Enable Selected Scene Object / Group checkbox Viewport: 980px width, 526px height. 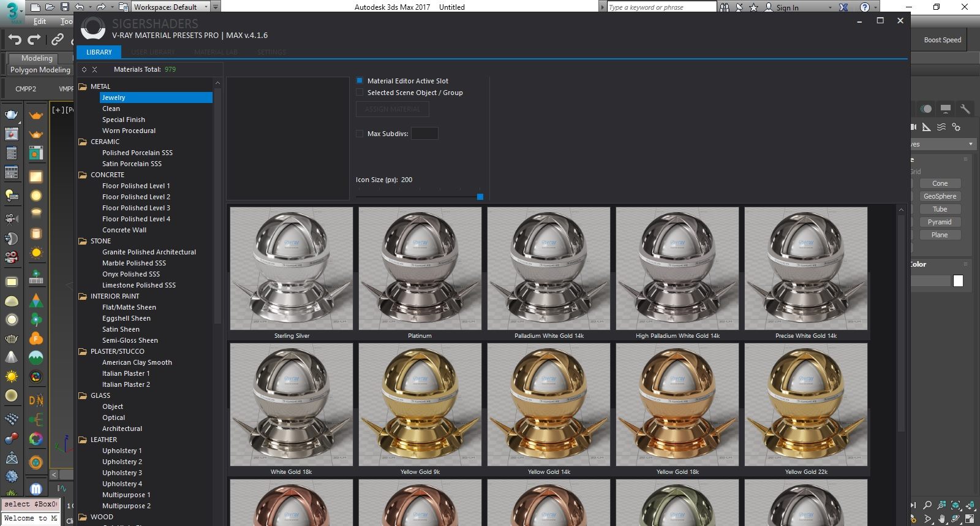pyautogui.click(x=360, y=93)
